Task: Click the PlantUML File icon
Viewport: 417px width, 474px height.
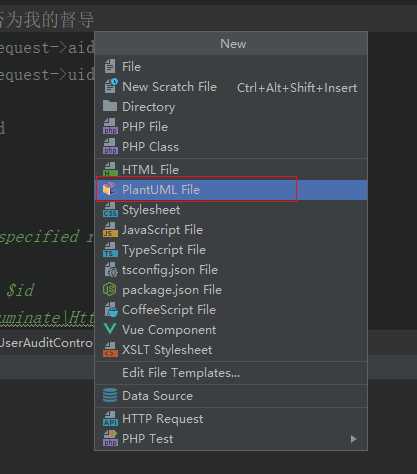Action: [109, 189]
